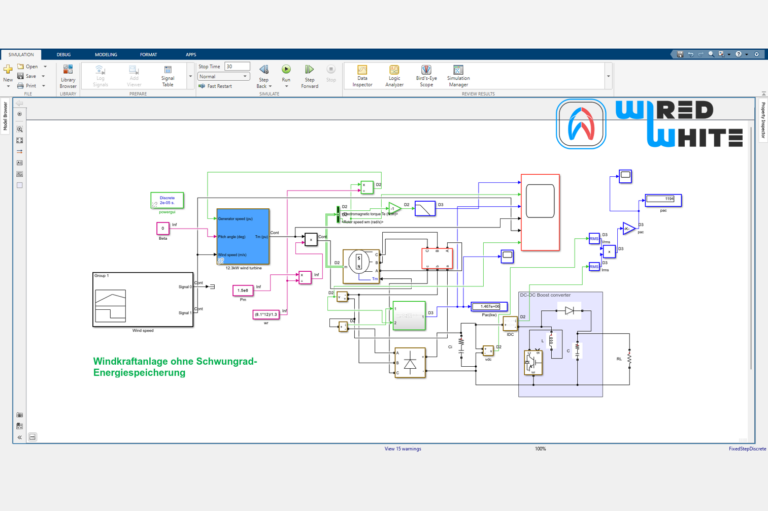The width and height of the screenshot is (768, 511).
Task: Click the quick-access undo icon
Action: pos(691,54)
